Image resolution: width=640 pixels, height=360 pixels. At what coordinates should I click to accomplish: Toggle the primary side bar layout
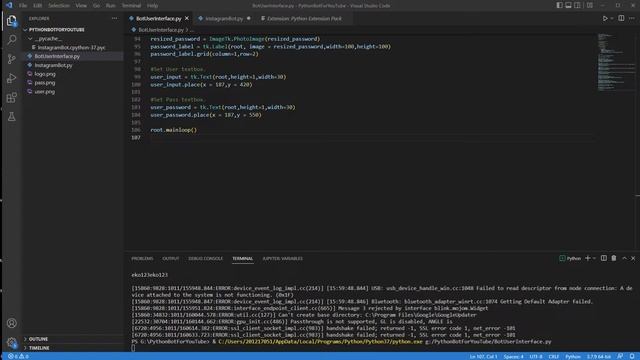click(559, 5)
